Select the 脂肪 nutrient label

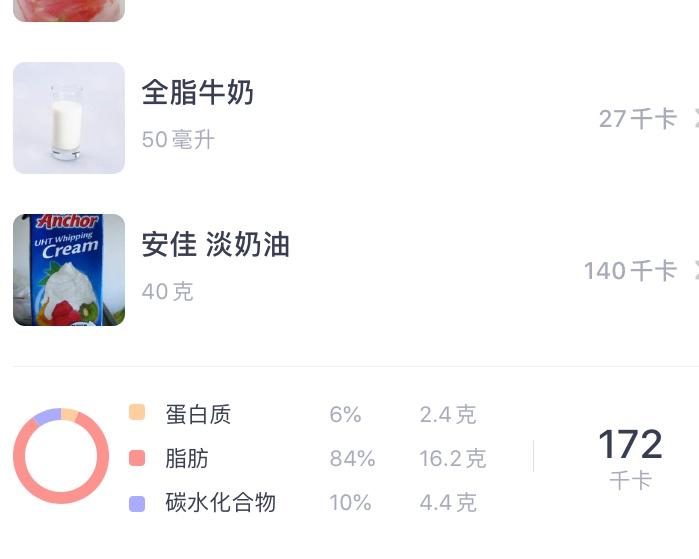tap(187, 459)
